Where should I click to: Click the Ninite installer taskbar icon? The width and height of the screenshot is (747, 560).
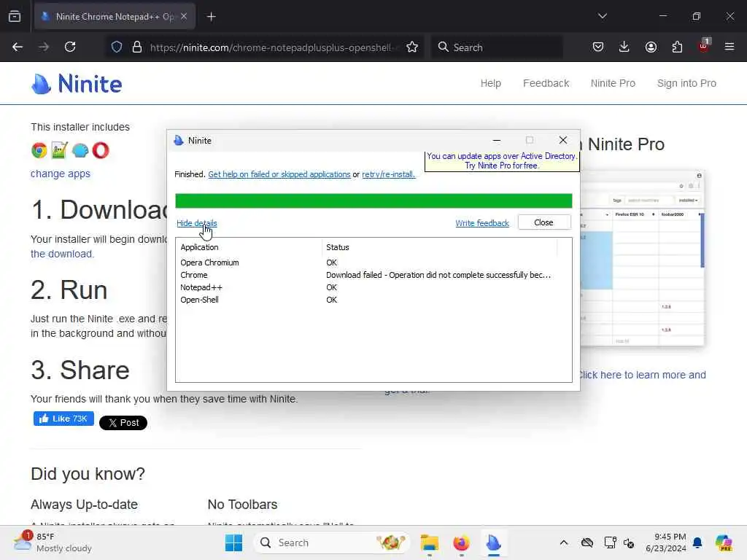pyautogui.click(x=494, y=542)
